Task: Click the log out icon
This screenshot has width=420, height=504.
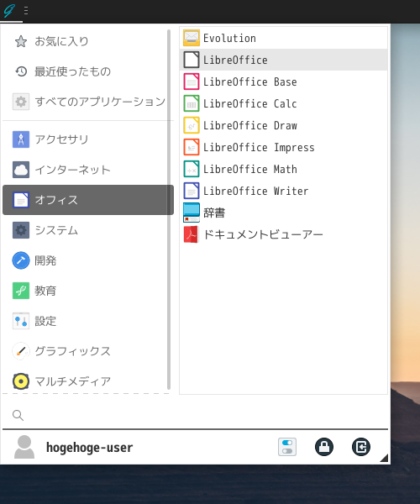Action: pyautogui.click(x=361, y=447)
